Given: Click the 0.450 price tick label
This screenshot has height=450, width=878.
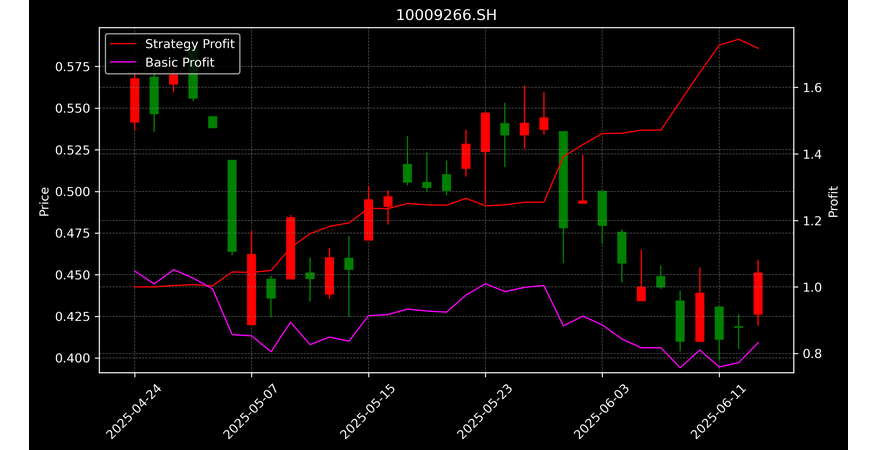Looking at the screenshot, I should (x=72, y=275).
